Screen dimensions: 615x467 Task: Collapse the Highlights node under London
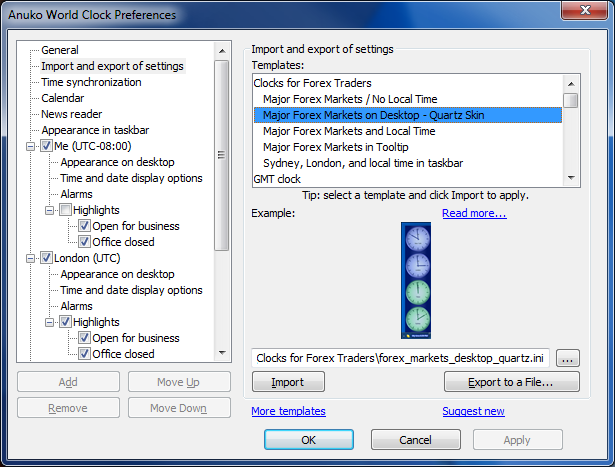click(51, 322)
